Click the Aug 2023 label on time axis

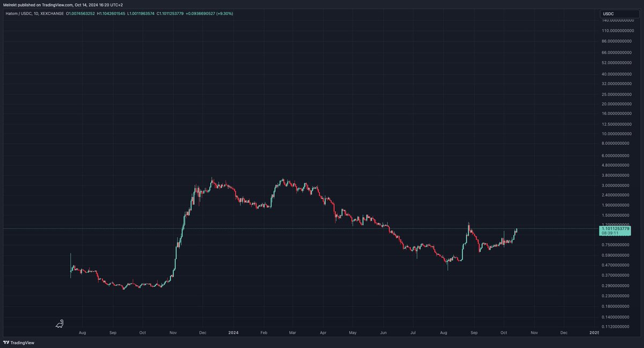pos(82,333)
